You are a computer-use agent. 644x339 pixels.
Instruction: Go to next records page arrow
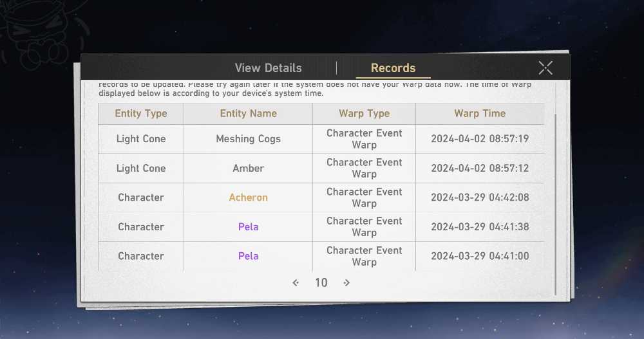tap(346, 282)
